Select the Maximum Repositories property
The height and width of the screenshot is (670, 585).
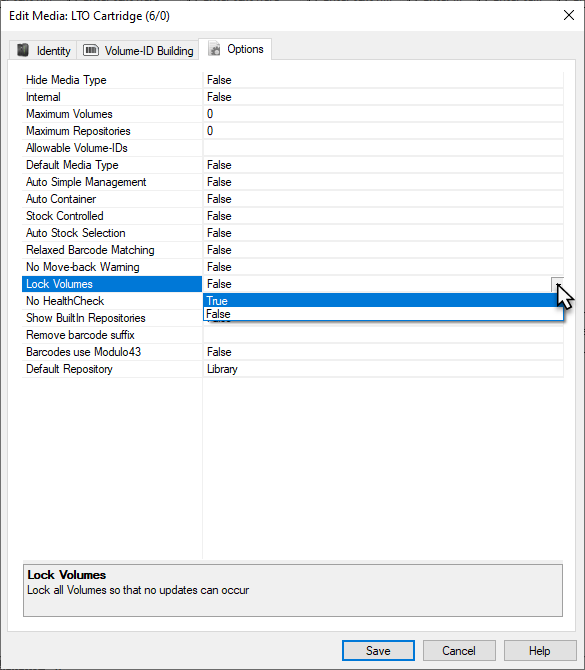pyautogui.click(x=112, y=131)
